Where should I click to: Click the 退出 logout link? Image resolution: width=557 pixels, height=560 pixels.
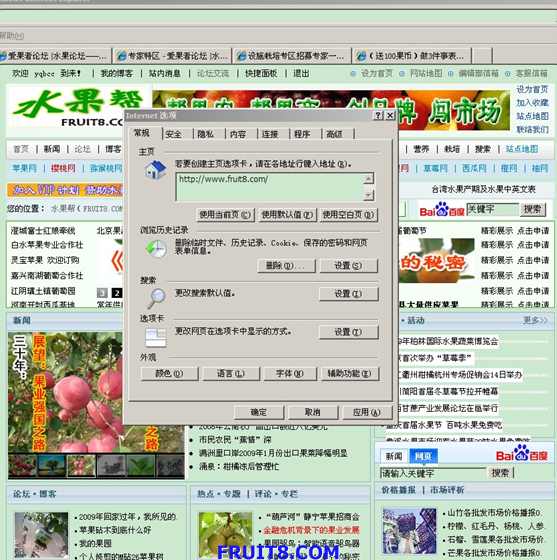301,74
